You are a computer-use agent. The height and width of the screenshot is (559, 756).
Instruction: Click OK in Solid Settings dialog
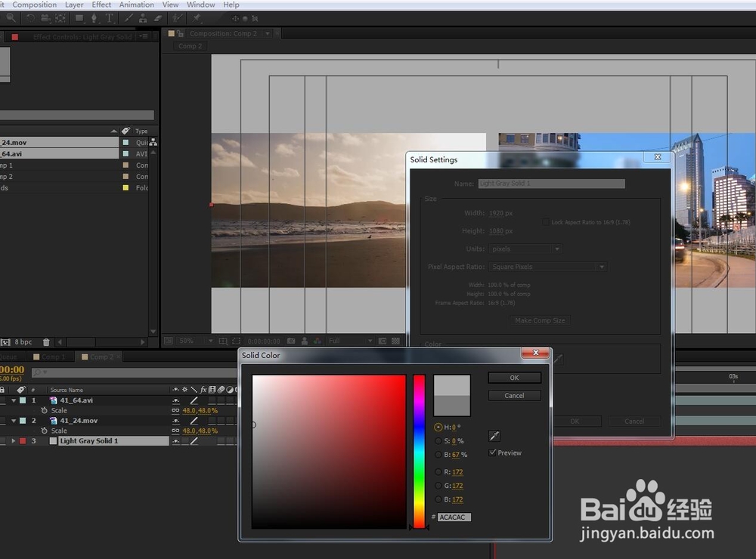575,422
